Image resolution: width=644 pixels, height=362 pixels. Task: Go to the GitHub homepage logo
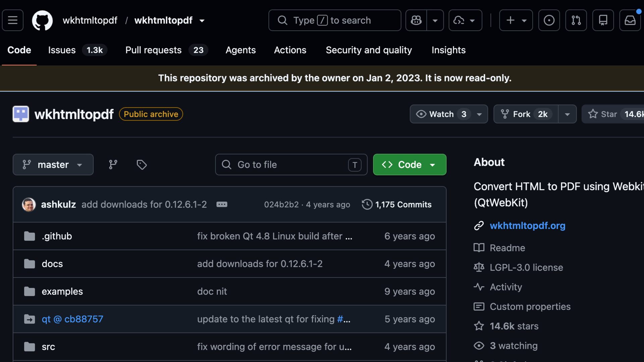(42, 20)
